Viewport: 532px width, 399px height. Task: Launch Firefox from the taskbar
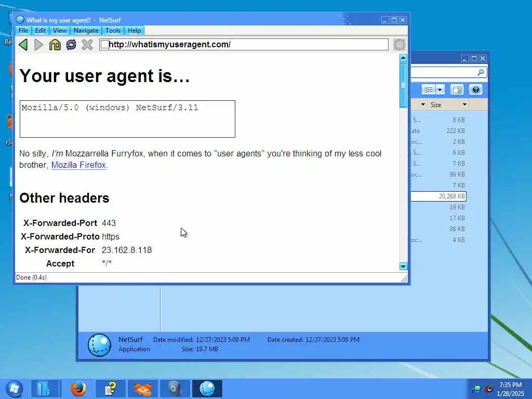pyautogui.click(x=78, y=389)
